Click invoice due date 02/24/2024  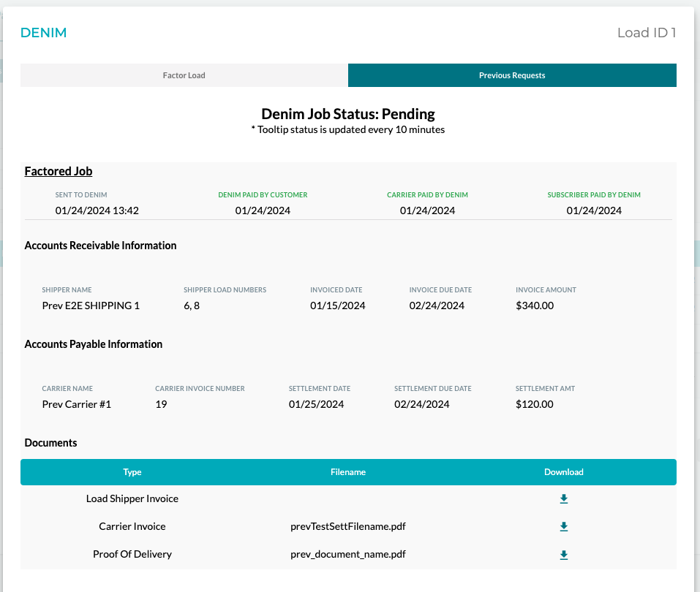[x=437, y=306]
